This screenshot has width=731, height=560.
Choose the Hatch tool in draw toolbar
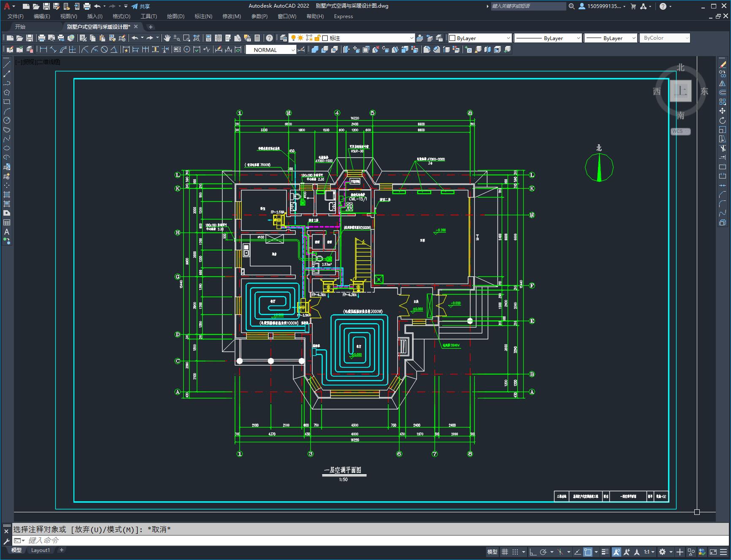point(7,195)
